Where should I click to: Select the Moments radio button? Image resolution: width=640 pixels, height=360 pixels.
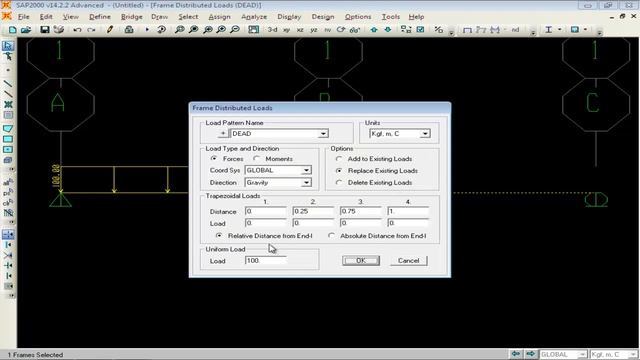click(256, 158)
